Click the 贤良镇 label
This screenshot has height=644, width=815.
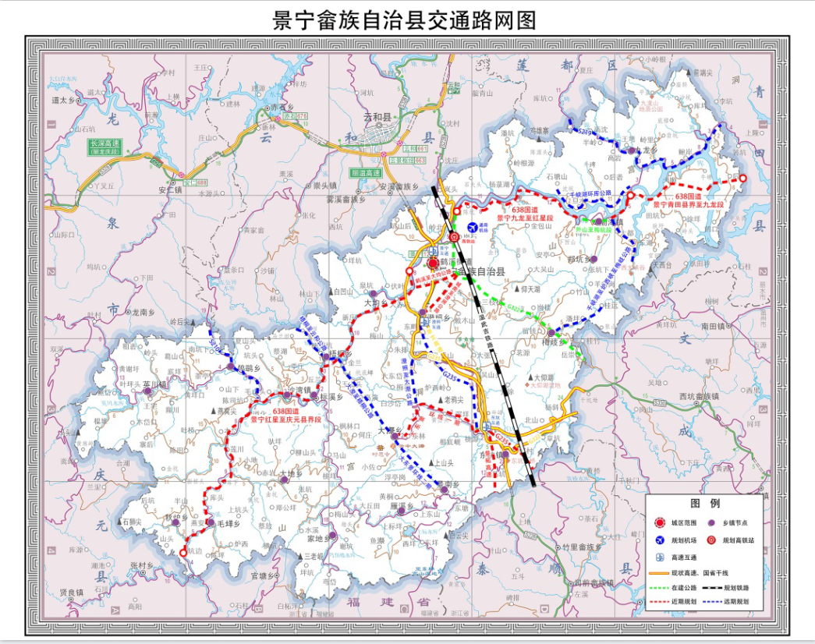click(x=71, y=592)
